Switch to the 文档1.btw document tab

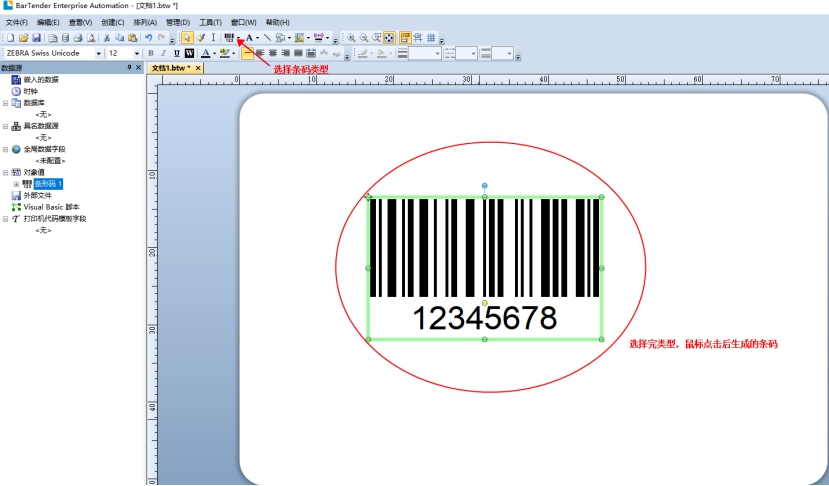pyautogui.click(x=171, y=68)
